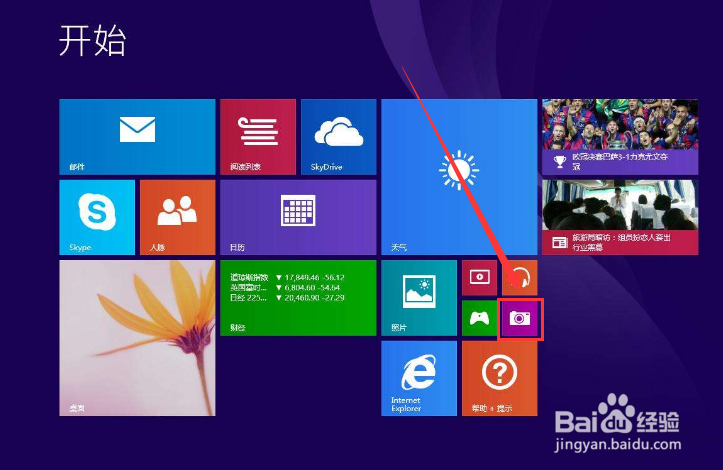
Task: Open the People tile
Action: (178, 217)
